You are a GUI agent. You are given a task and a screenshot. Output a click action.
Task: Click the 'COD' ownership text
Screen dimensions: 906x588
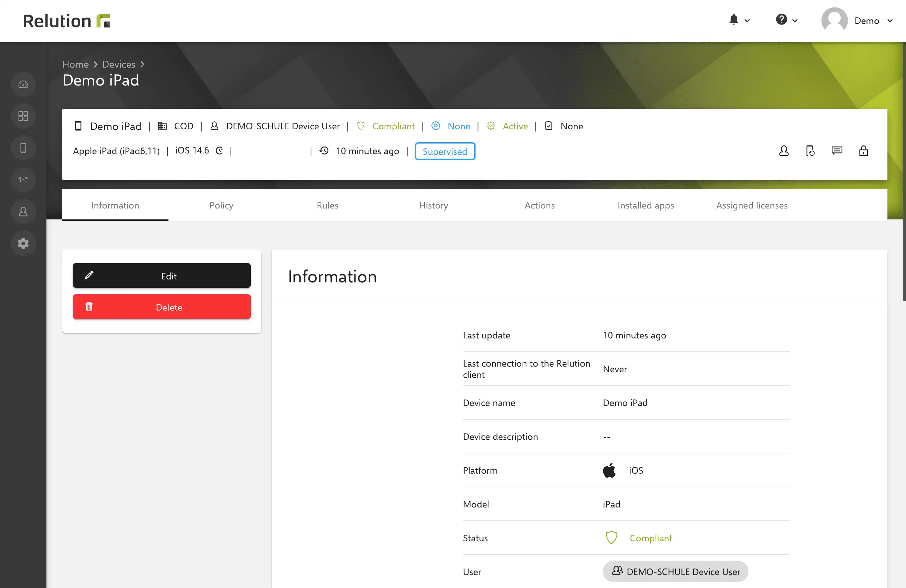coord(183,126)
